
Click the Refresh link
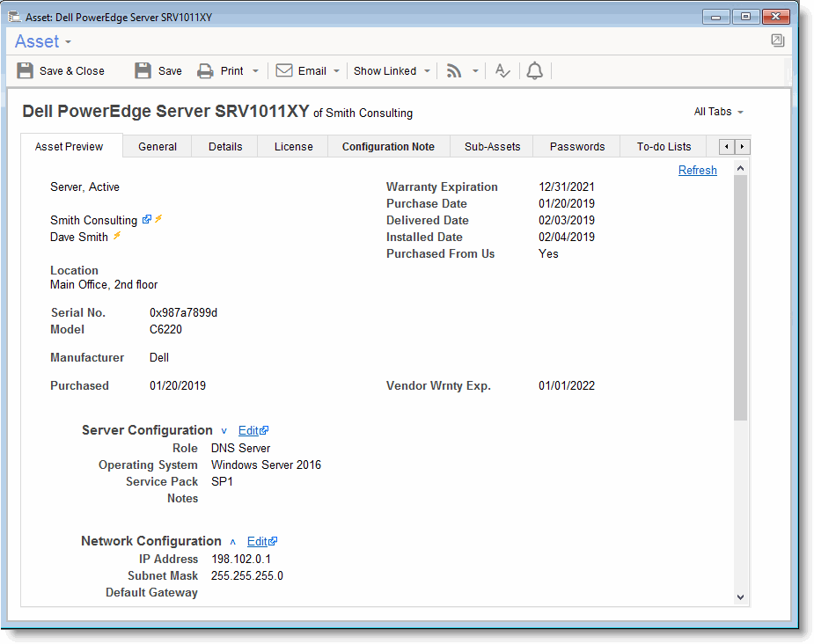click(x=697, y=171)
